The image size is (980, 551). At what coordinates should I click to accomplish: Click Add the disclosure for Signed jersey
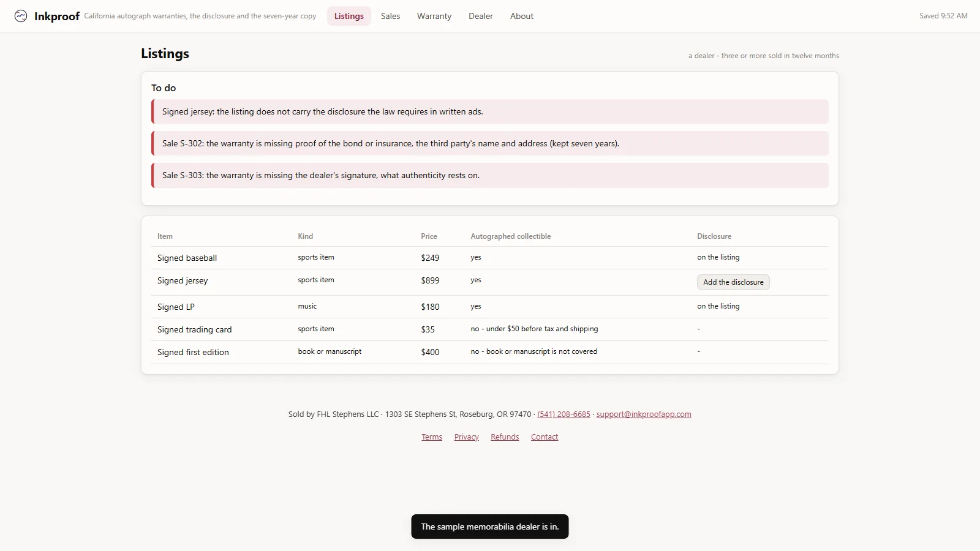coord(733,282)
